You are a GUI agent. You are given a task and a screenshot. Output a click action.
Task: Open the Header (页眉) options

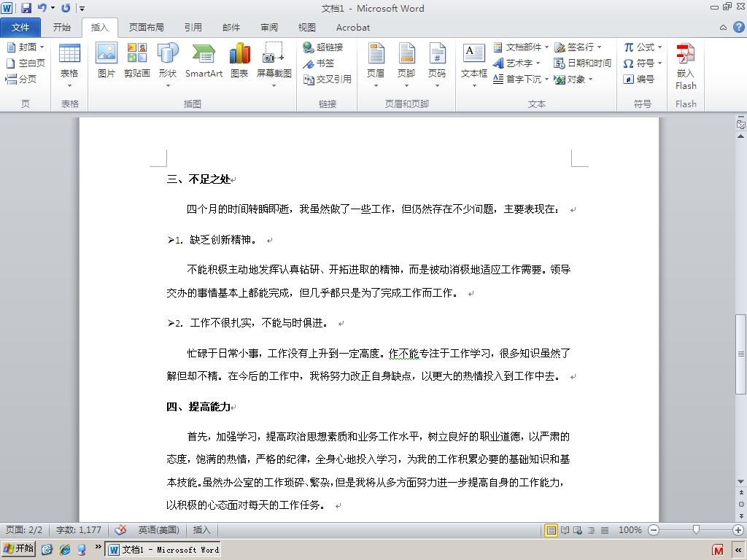376,65
